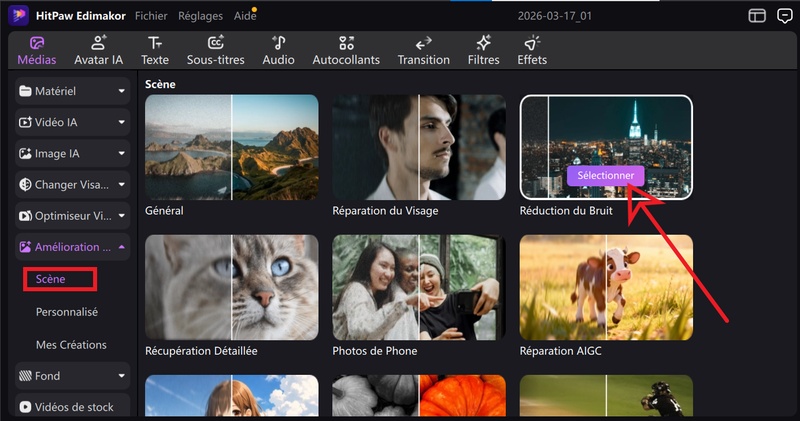
Task: Click the Fond hatched icon
Action: (x=25, y=376)
